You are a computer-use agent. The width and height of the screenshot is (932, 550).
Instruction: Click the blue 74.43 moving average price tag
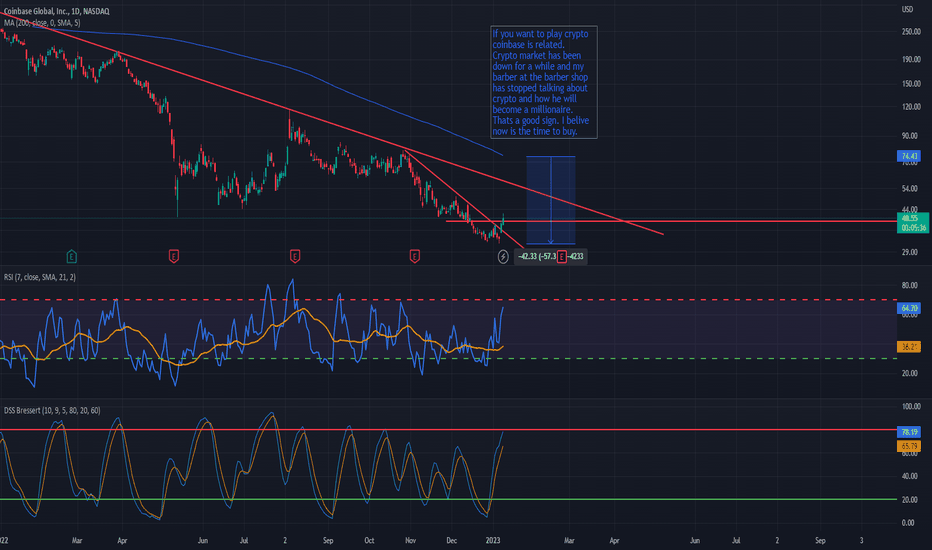909,156
